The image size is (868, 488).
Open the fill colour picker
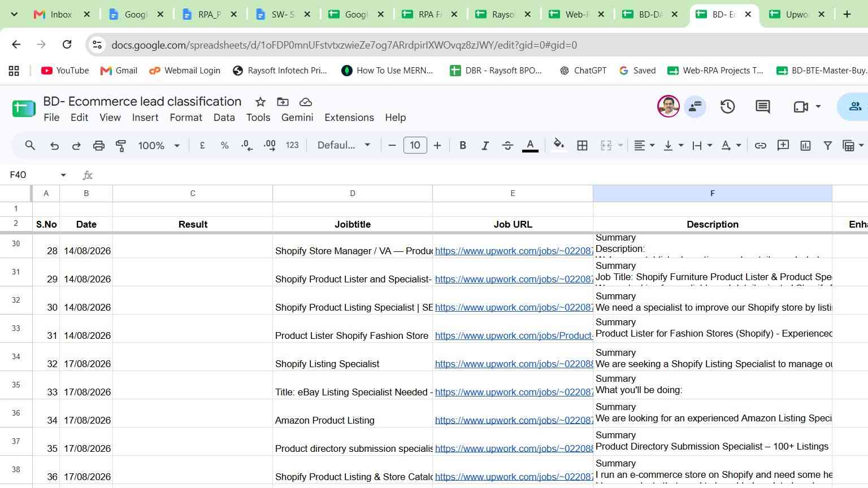tap(559, 145)
